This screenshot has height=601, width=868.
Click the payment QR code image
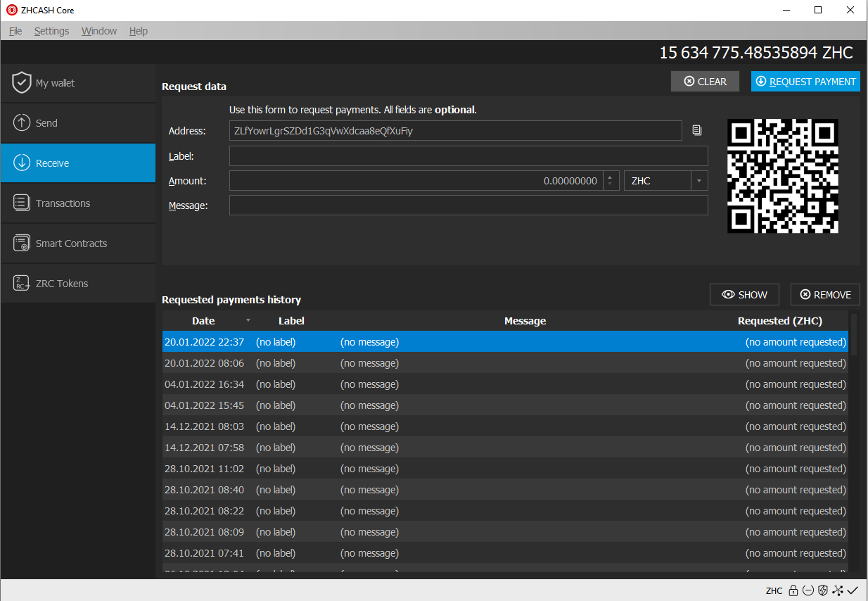[783, 176]
